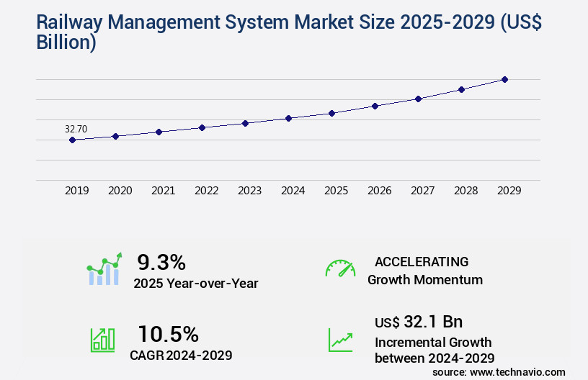Click the Incremental Growth line chart icon
Viewport: 588px width, 380px height.
click(340, 339)
